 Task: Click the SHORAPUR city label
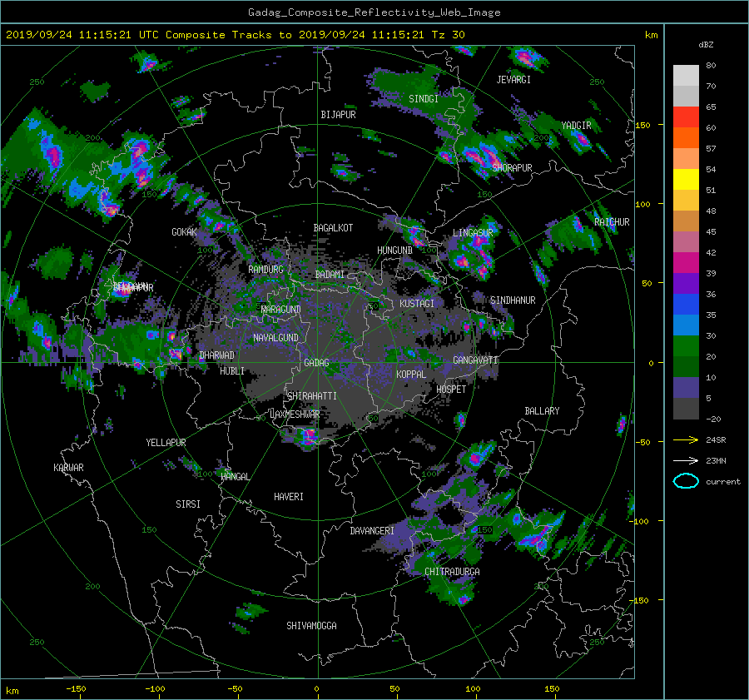pos(512,167)
